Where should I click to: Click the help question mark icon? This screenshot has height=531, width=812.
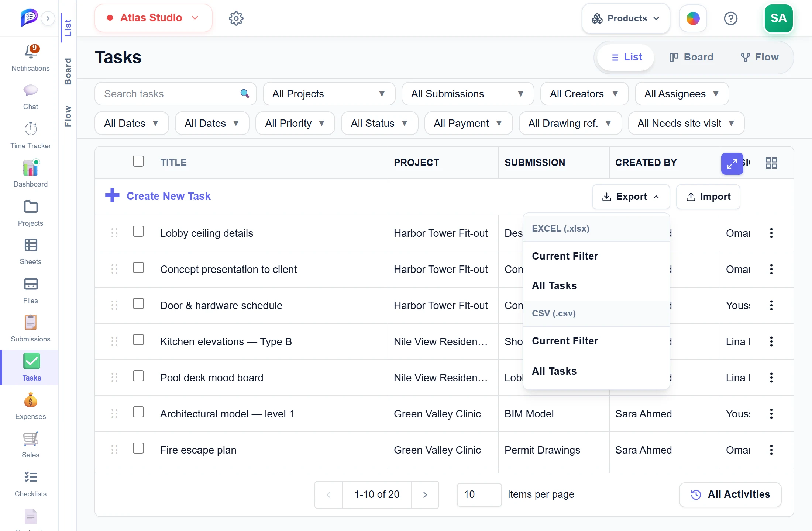731,18
